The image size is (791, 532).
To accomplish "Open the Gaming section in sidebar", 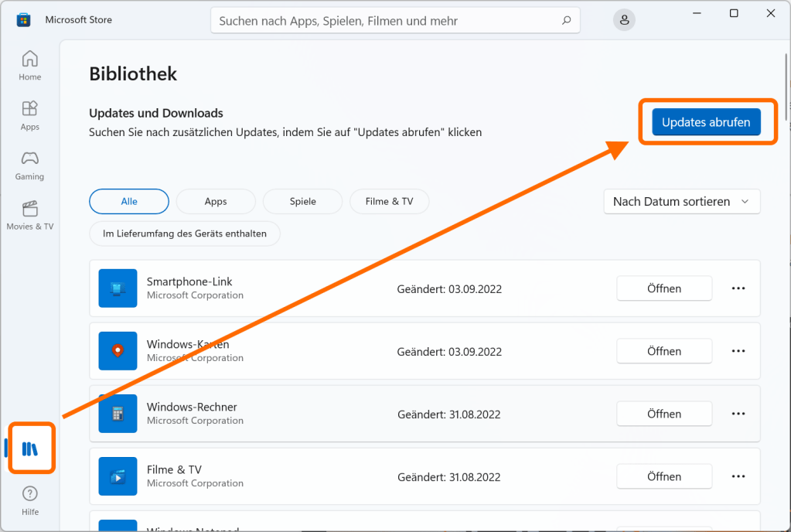I will coord(29,165).
